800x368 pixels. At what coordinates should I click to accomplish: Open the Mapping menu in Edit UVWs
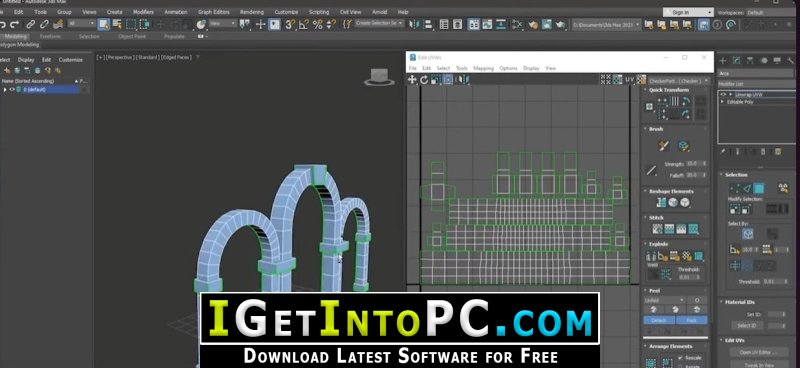(483, 68)
